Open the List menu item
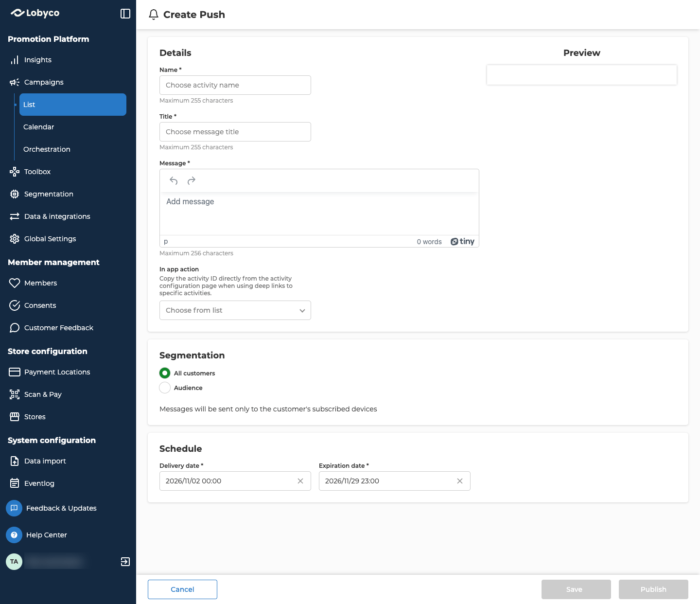The width and height of the screenshot is (700, 604). (73, 105)
